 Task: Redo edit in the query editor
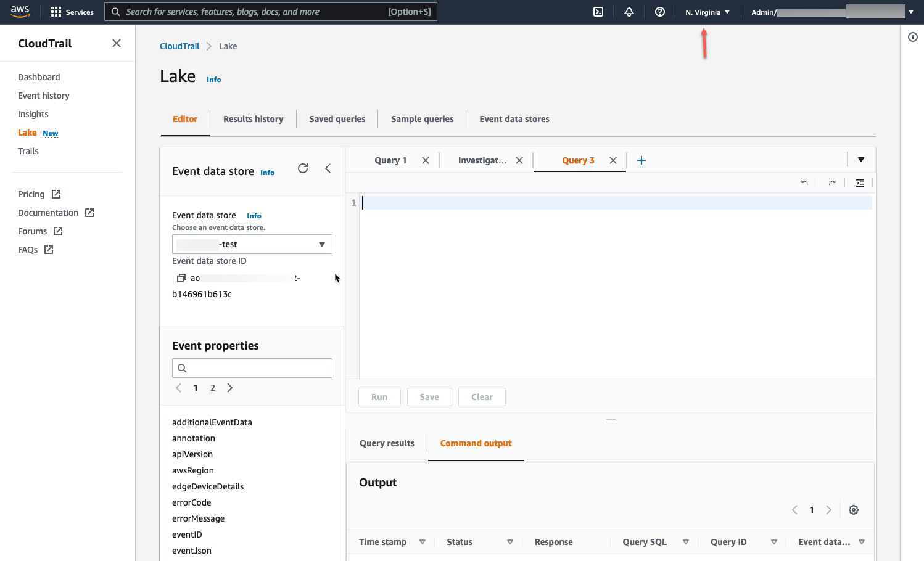[x=831, y=182]
